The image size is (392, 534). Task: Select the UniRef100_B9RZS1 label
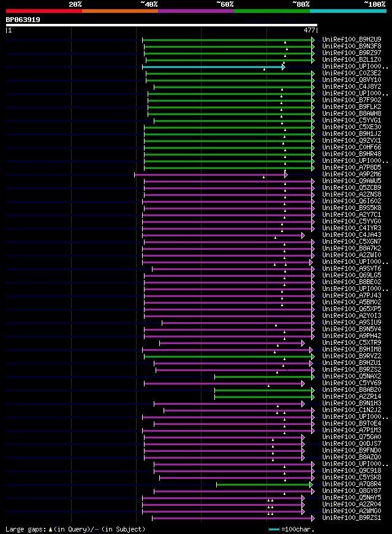(352, 518)
